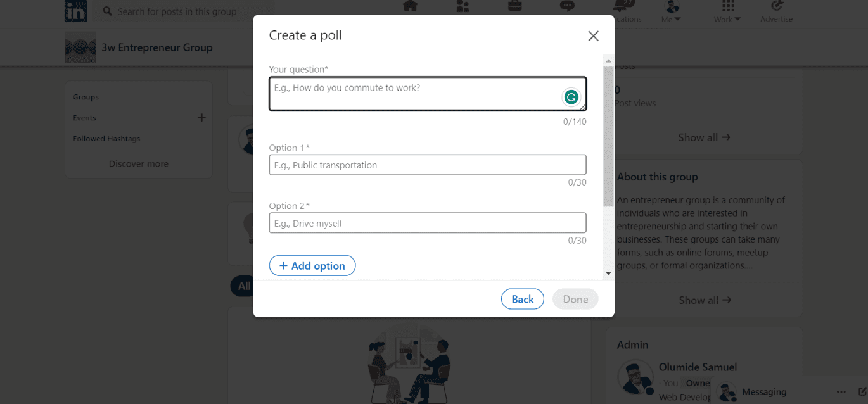Open Followed Hashtags in left sidebar
The height and width of the screenshot is (404, 868).
point(106,139)
